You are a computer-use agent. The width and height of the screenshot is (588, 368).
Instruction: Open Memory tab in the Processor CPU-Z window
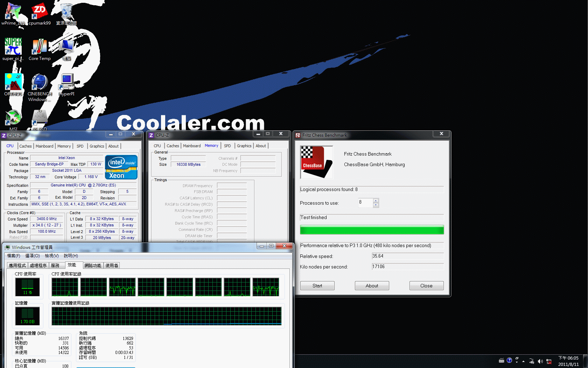tap(64, 146)
